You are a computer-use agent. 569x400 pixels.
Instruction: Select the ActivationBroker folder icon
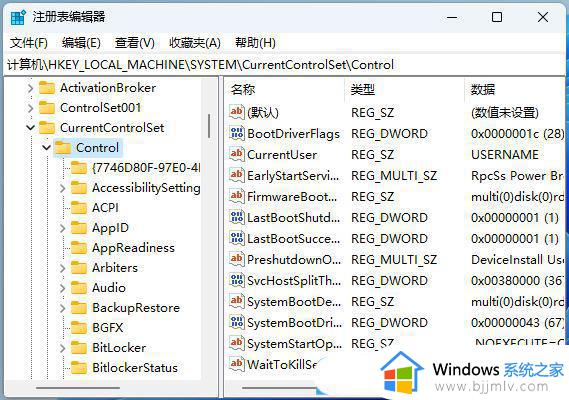pyautogui.click(x=47, y=88)
